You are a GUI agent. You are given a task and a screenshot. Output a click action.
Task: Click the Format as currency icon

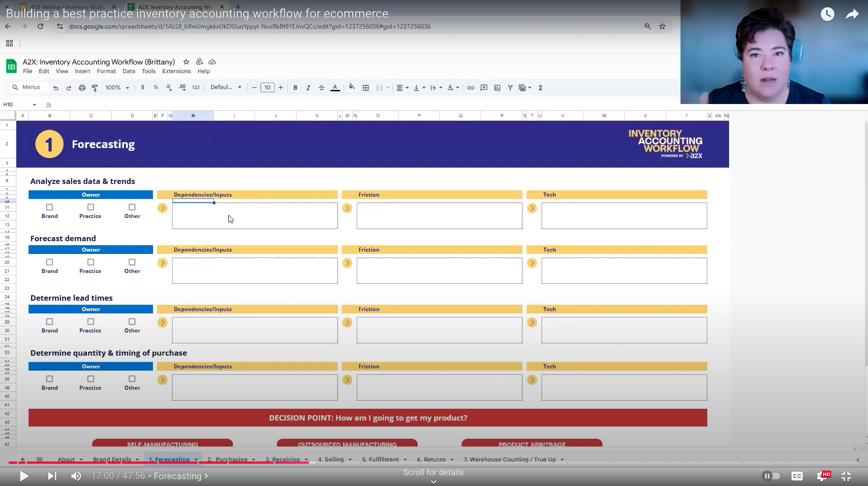143,87
